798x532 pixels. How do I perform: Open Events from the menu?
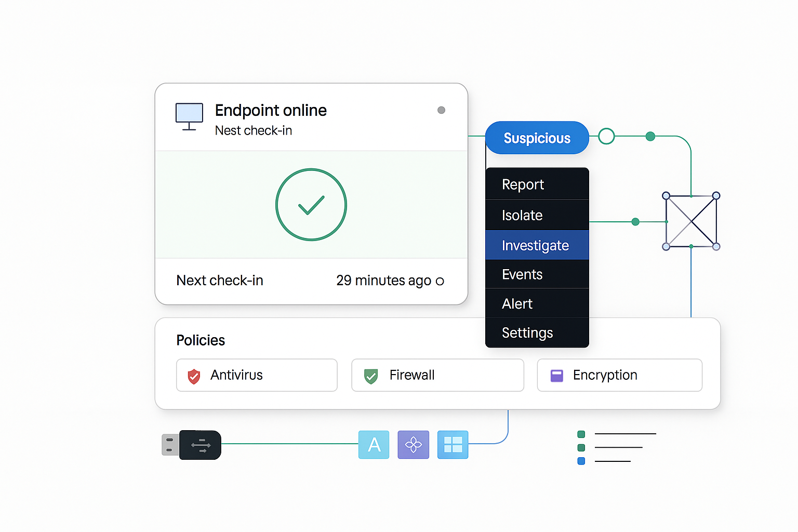point(537,274)
